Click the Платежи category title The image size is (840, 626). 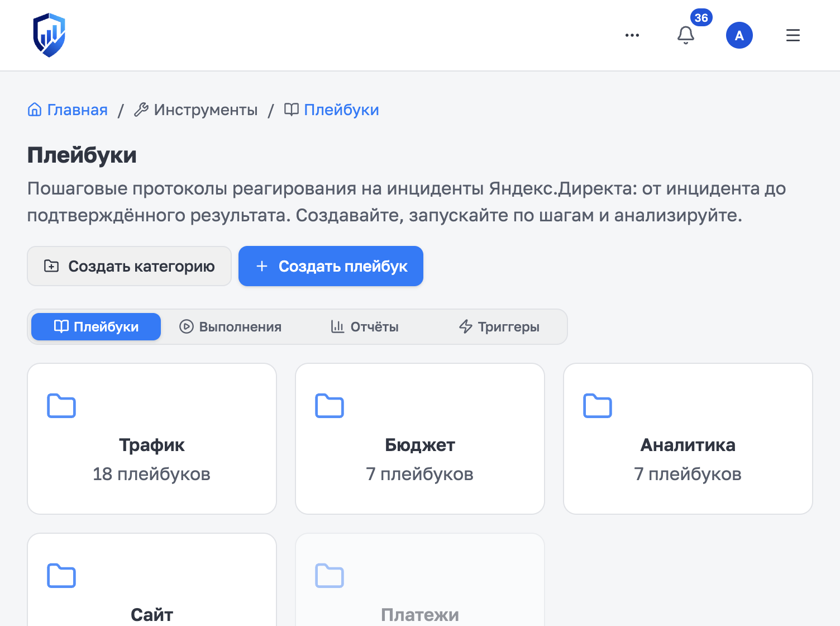pos(420,615)
